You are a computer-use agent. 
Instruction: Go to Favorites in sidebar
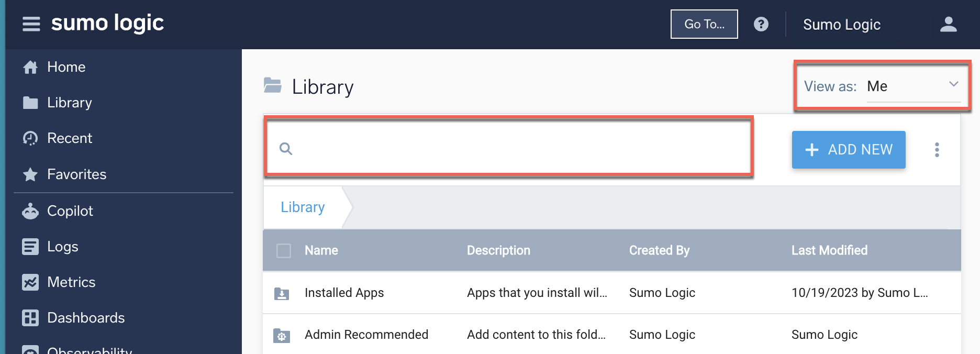76,174
